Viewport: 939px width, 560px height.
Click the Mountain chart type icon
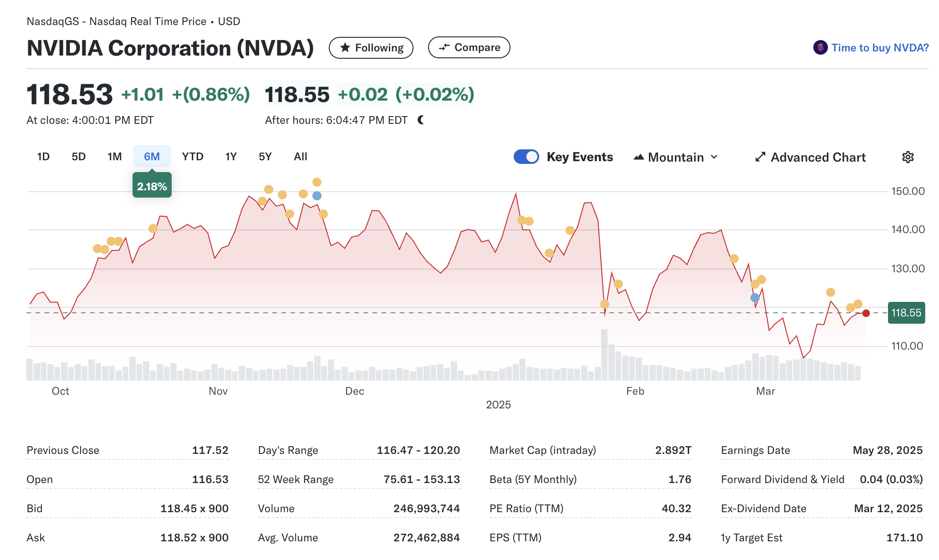[638, 157]
